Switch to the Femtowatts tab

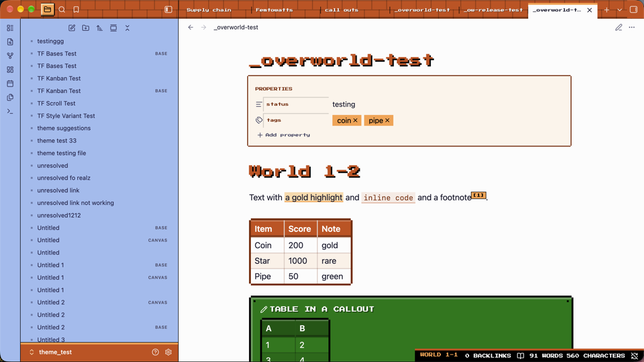274,10
